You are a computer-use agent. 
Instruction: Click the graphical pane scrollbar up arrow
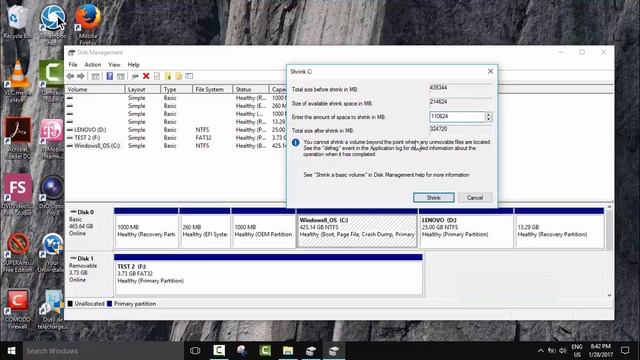[609, 207]
